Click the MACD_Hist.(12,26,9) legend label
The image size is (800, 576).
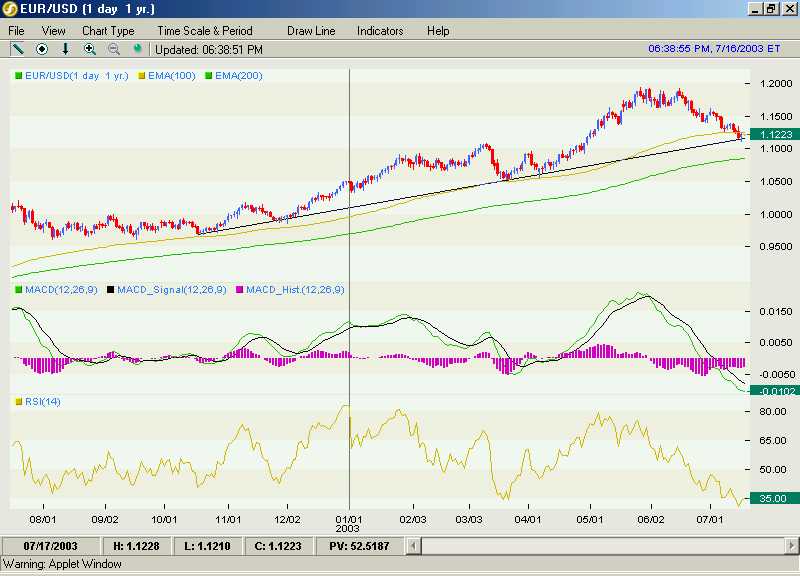[295, 290]
